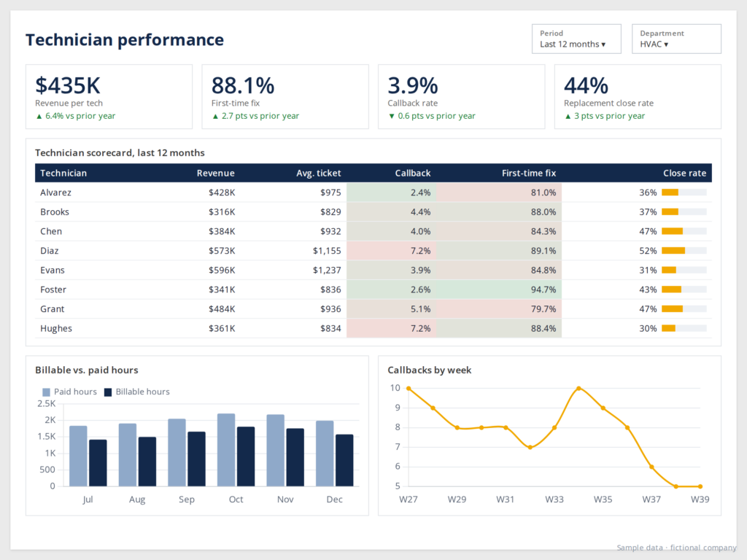Click 0.6 pts vs prior year indicator
Screen dimensions: 747x560
click(432, 116)
